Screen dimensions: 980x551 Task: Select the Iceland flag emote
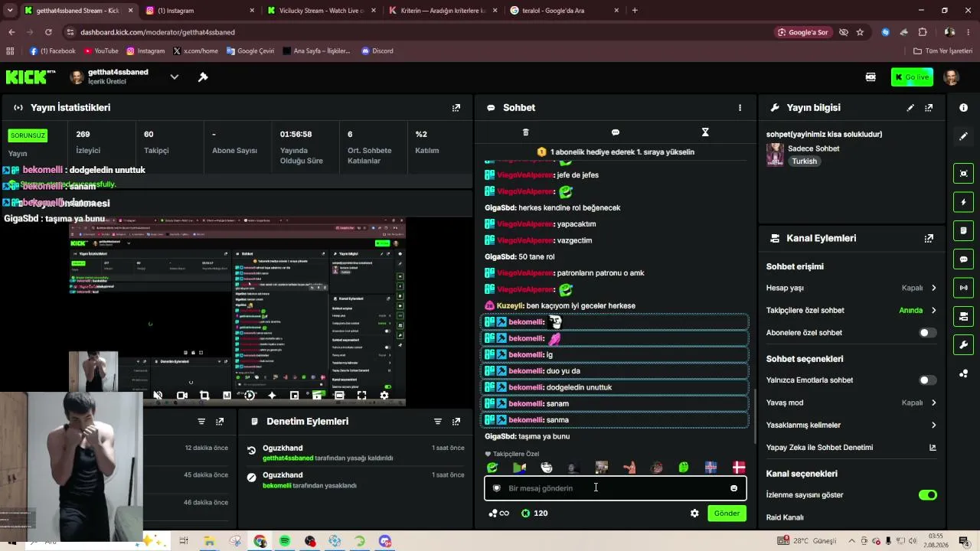pos(710,468)
